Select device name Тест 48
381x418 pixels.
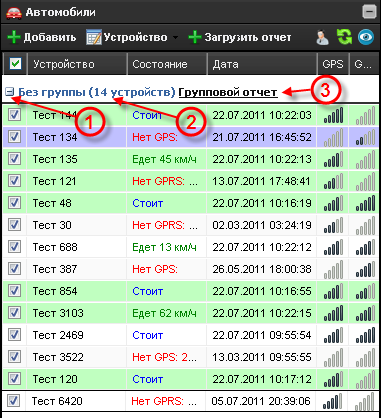pyautogui.click(x=52, y=203)
